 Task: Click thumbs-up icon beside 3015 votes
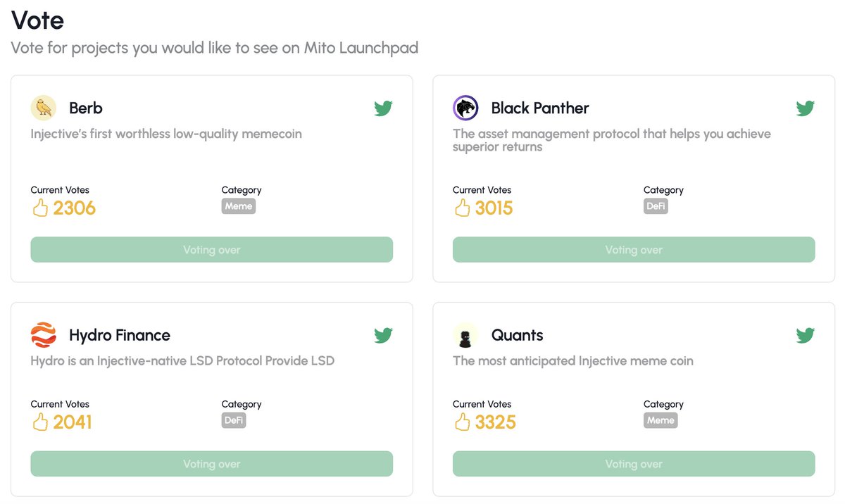tap(462, 208)
